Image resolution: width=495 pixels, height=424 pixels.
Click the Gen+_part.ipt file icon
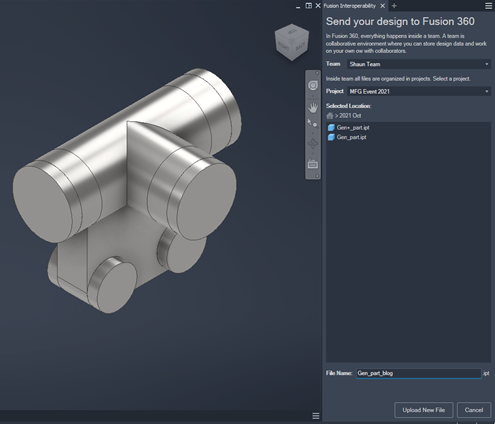coord(331,128)
